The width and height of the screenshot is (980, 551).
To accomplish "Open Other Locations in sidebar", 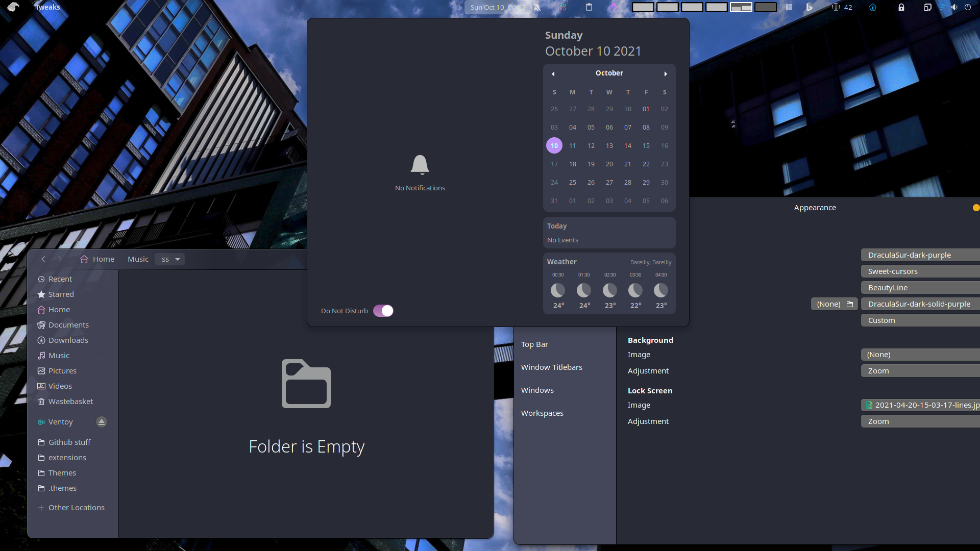I will coord(76,508).
